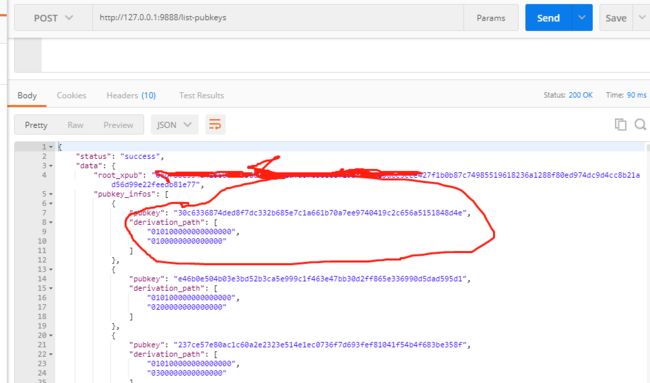Click the Status 200 OK indicator
Image resolution: width=650 pixels, height=383 pixels.
(x=568, y=95)
